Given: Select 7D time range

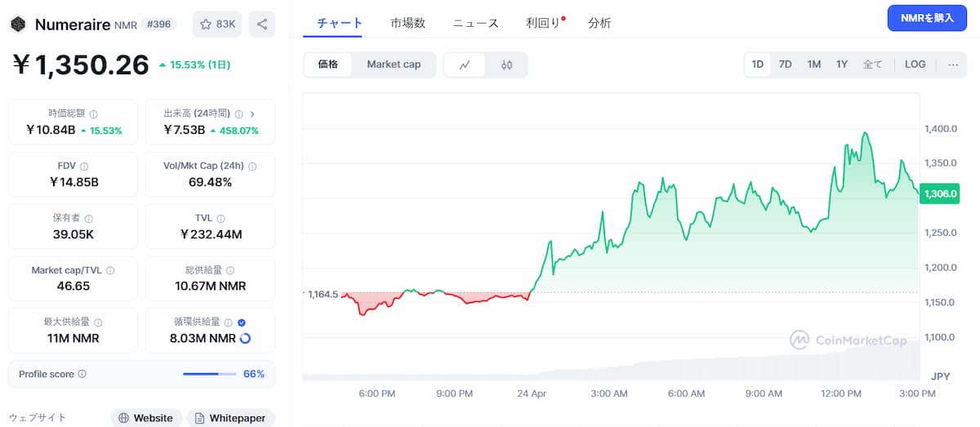Looking at the screenshot, I should click(785, 64).
